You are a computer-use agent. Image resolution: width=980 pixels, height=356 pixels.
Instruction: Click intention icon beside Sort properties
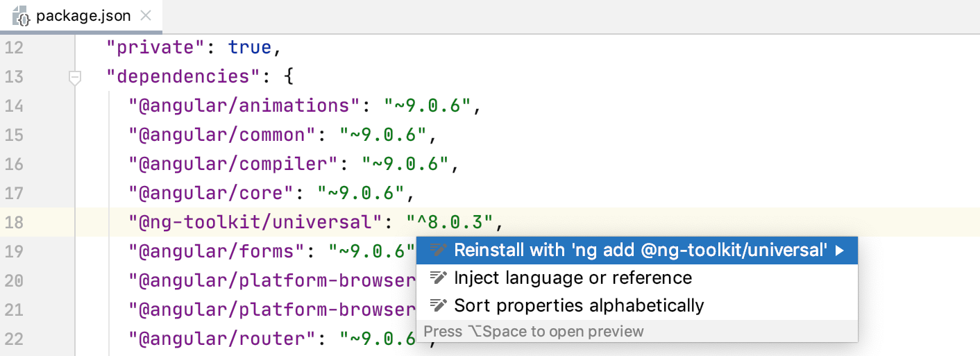tap(437, 305)
